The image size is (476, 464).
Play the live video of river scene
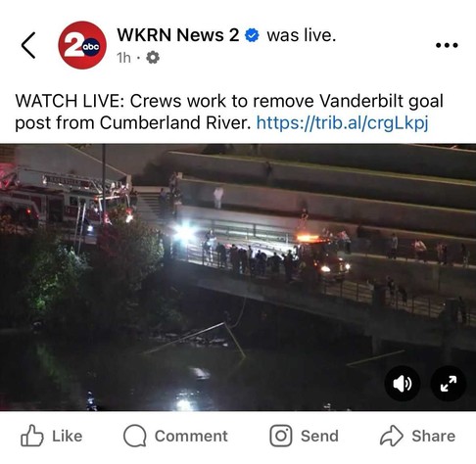click(x=238, y=277)
